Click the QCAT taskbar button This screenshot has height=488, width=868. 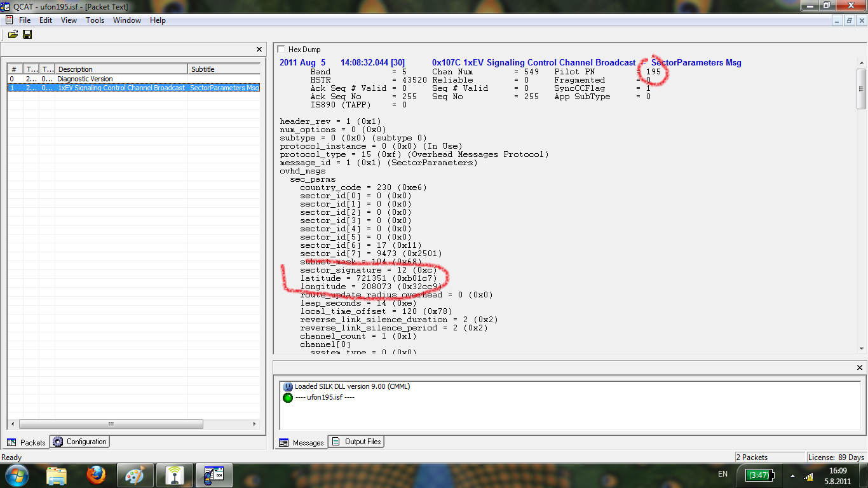(214, 475)
